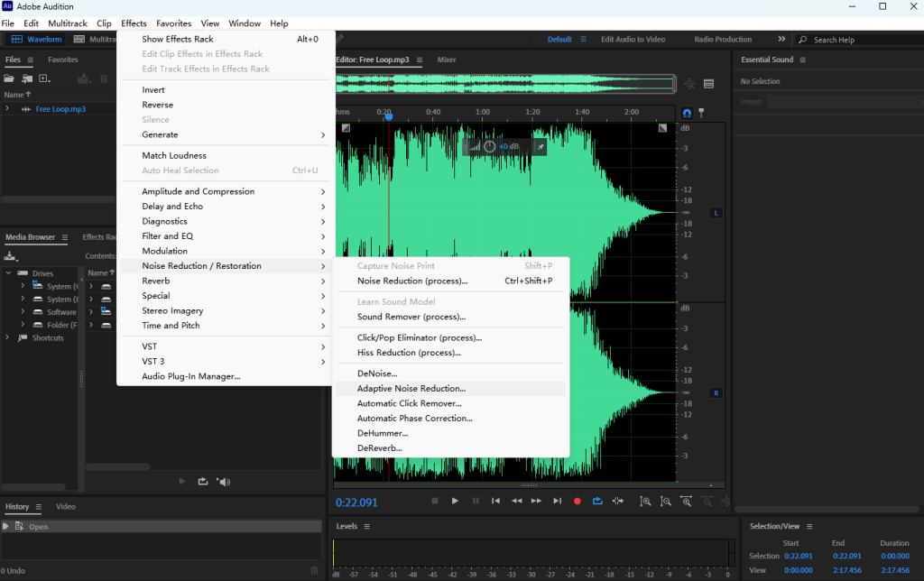This screenshot has width=924, height=581.
Task: Click the View Duration time value
Action: click(895, 570)
